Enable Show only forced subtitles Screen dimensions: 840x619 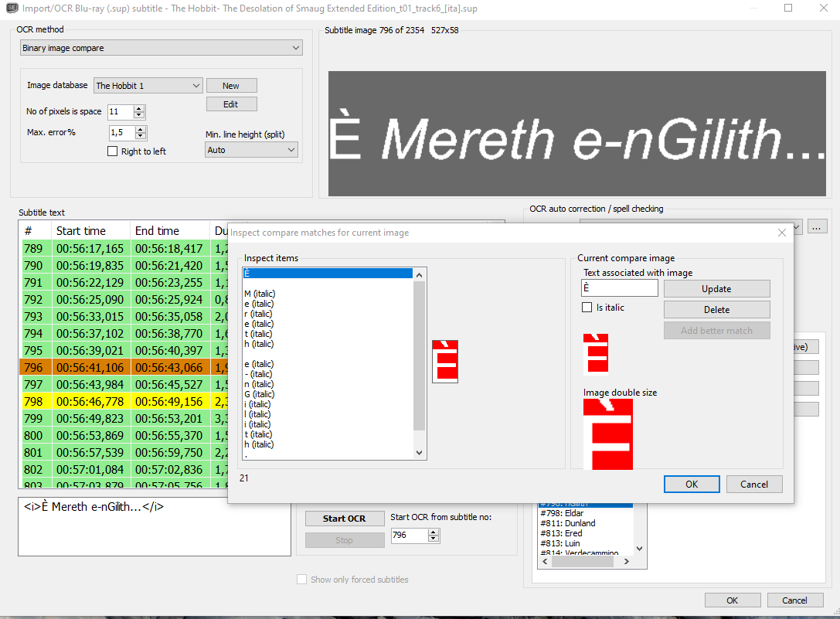(x=301, y=580)
